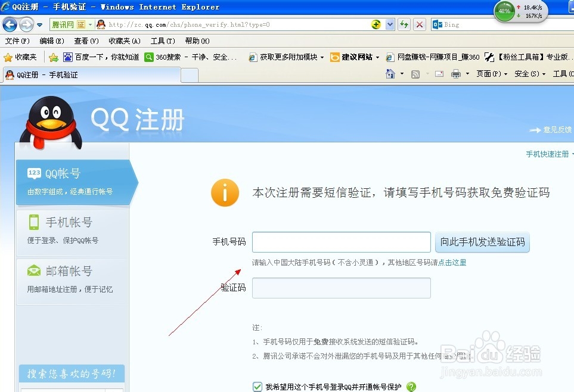Open the 工具(T) menu

[x=163, y=41]
